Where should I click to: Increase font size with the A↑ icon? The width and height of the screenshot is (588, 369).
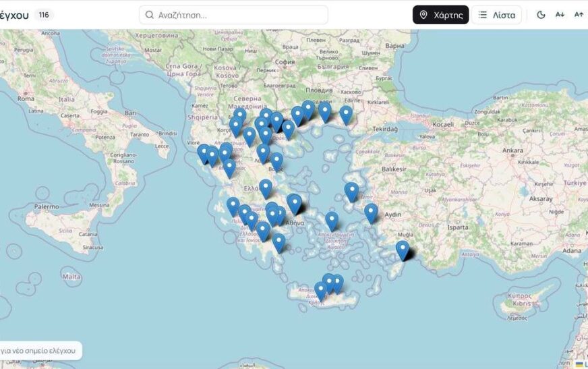tap(579, 15)
